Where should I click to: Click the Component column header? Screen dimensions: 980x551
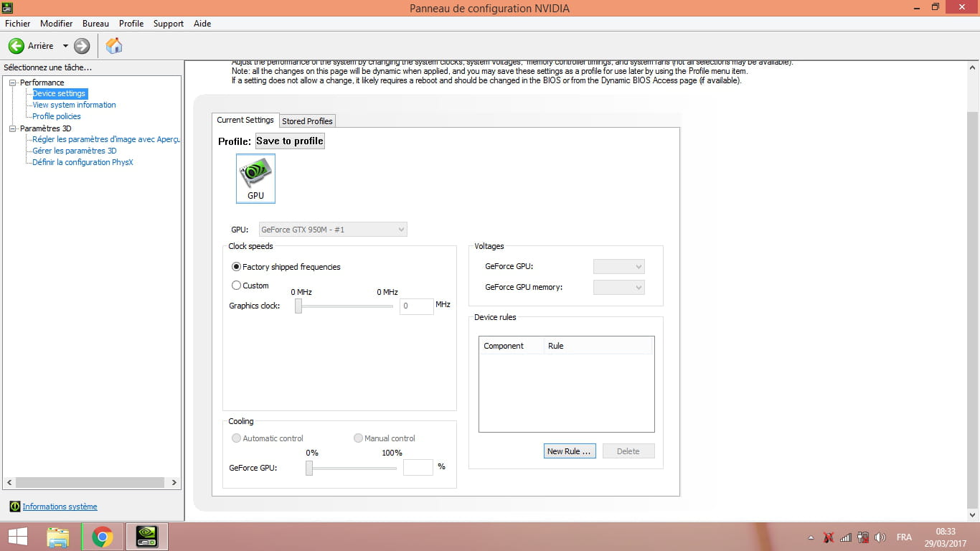coord(512,346)
